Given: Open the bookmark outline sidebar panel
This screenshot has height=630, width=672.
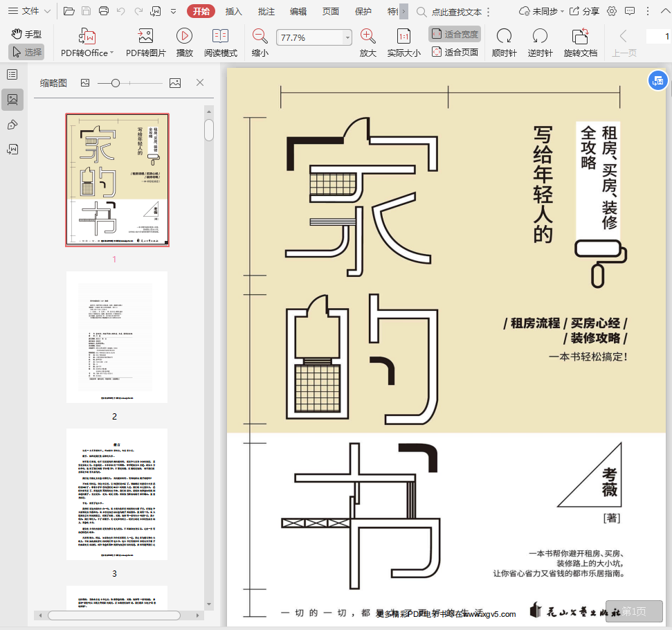Looking at the screenshot, I should coord(12,75).
